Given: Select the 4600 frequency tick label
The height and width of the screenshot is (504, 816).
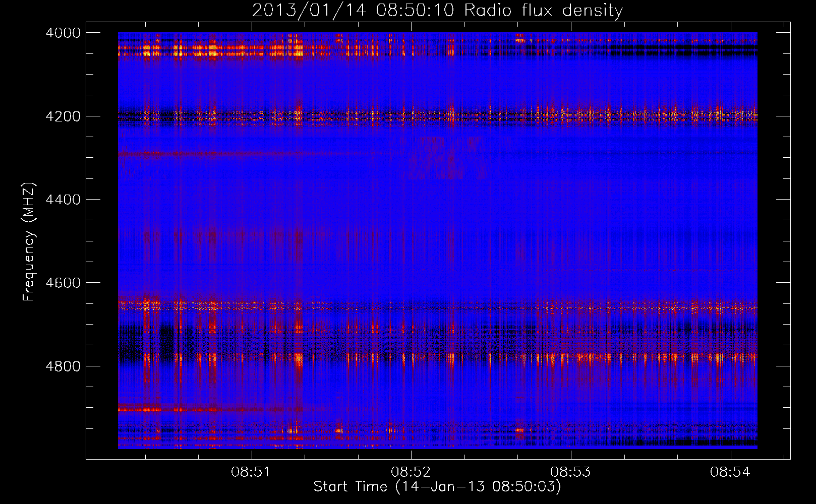Looking at the screenshot, I should tap(63, 283).
